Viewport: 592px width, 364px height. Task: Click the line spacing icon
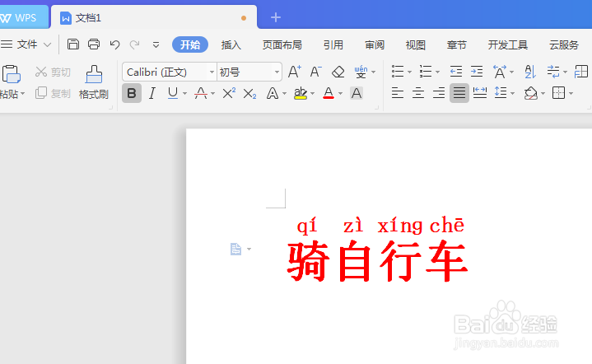coord(501,93)
